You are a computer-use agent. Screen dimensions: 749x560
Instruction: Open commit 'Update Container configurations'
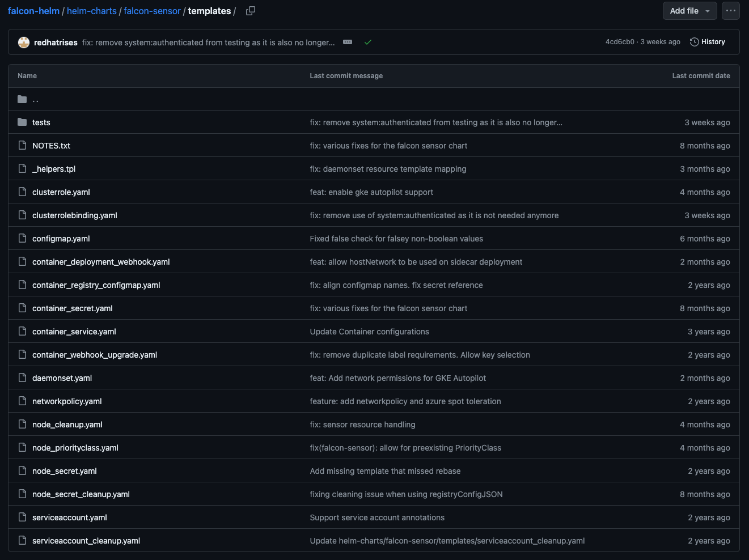click(369, 332)
